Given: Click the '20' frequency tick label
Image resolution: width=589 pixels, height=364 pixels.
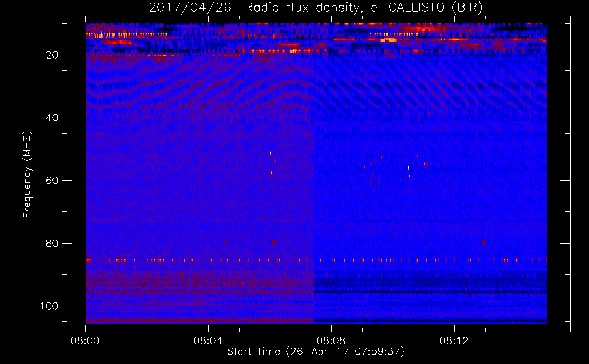Looking at the screenshot, I should [x=52, y=55].
